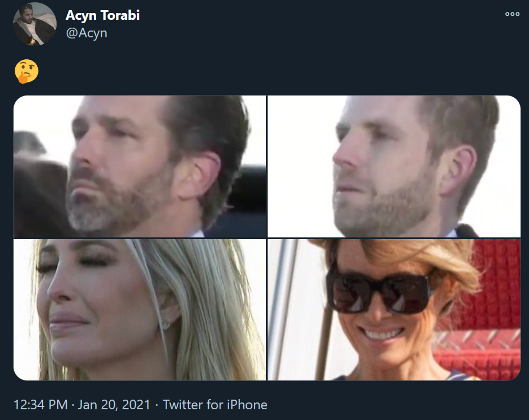Click the Twitter for iPhone source label

(x=215, y=405)
